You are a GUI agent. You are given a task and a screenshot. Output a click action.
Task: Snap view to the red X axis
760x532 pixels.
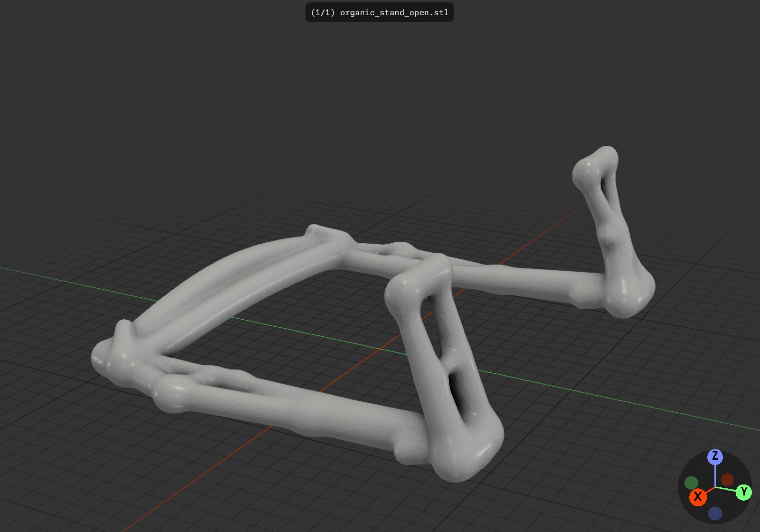698,497
